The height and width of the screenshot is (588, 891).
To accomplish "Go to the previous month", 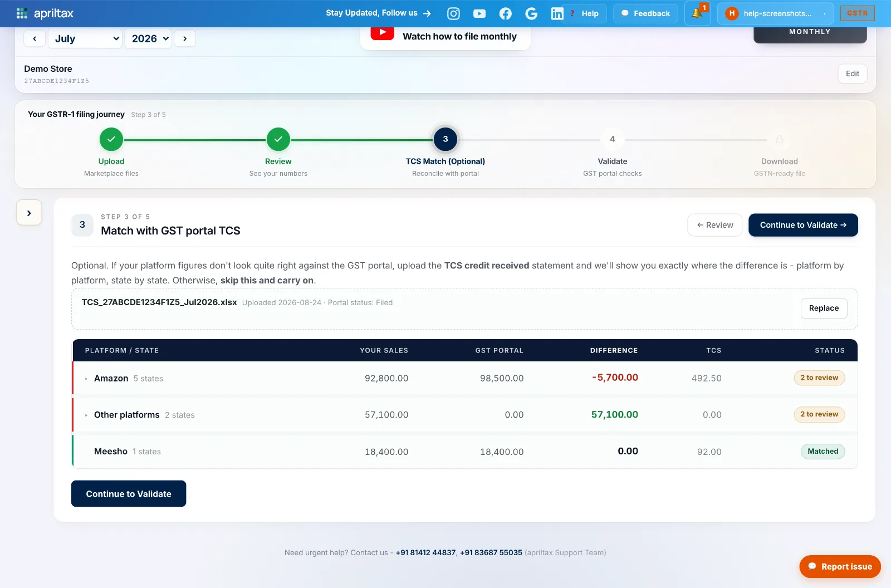I will click(x=35, y=38).
